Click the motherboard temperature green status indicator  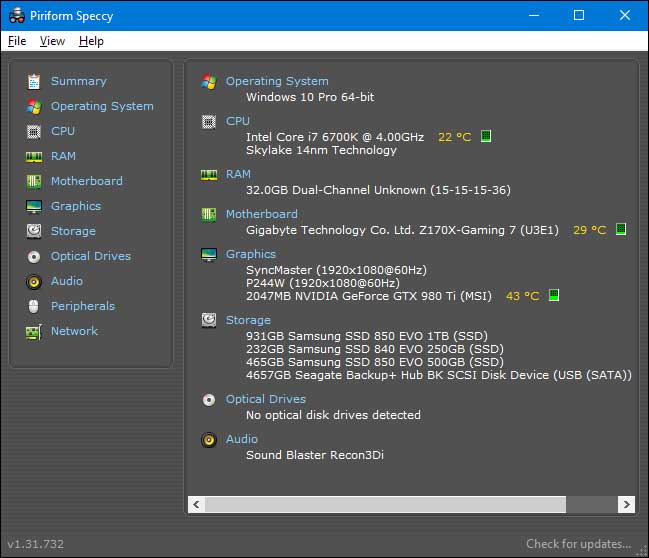pos(620,229)
